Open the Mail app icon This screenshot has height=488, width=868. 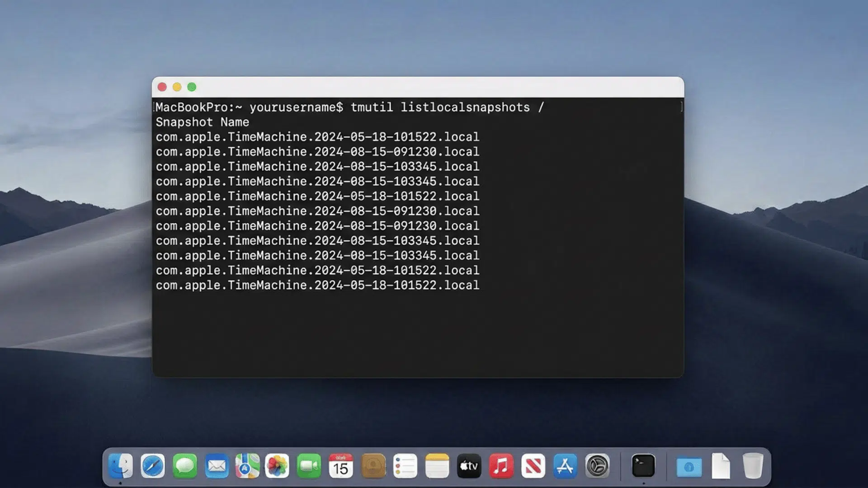[217, 466]
